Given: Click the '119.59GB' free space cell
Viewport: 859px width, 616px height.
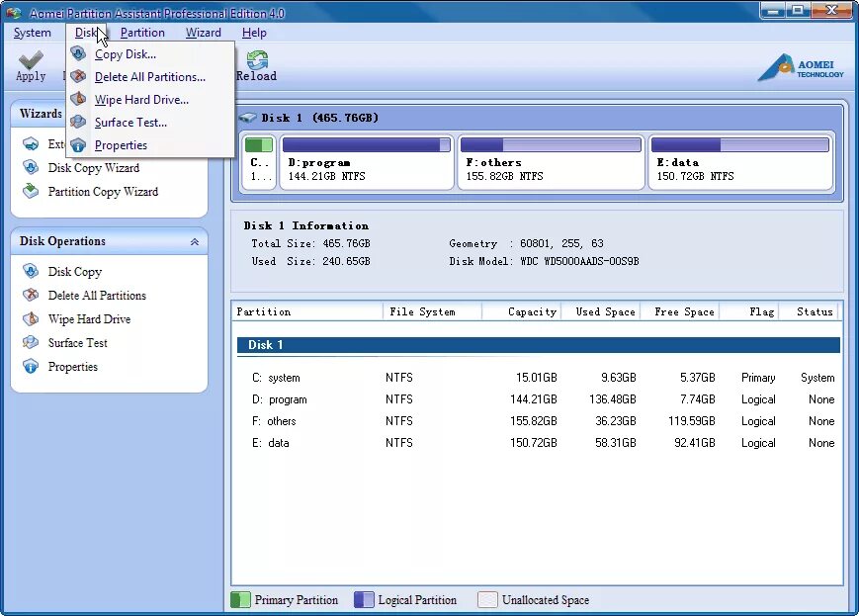Looking at the screenshot, I should coord(691,421).
